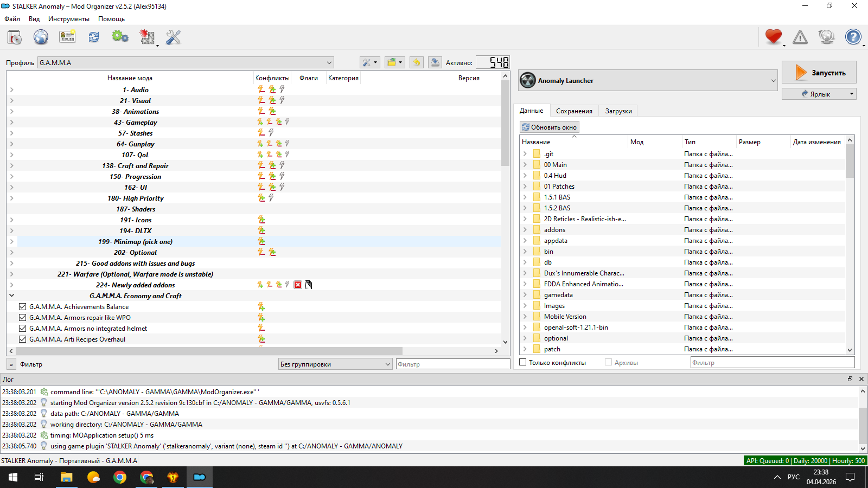Open Windows notification center icon
The image size is (868, 488).
[850, 477]
